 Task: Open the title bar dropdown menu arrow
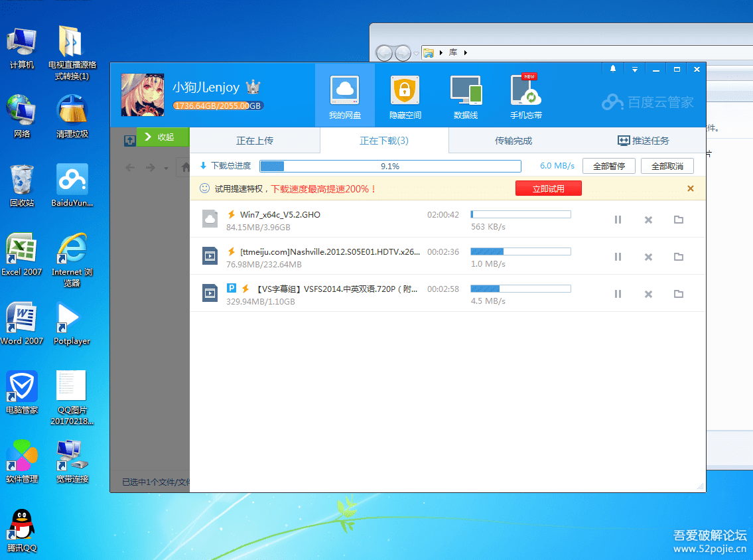[x=634, y=69]
